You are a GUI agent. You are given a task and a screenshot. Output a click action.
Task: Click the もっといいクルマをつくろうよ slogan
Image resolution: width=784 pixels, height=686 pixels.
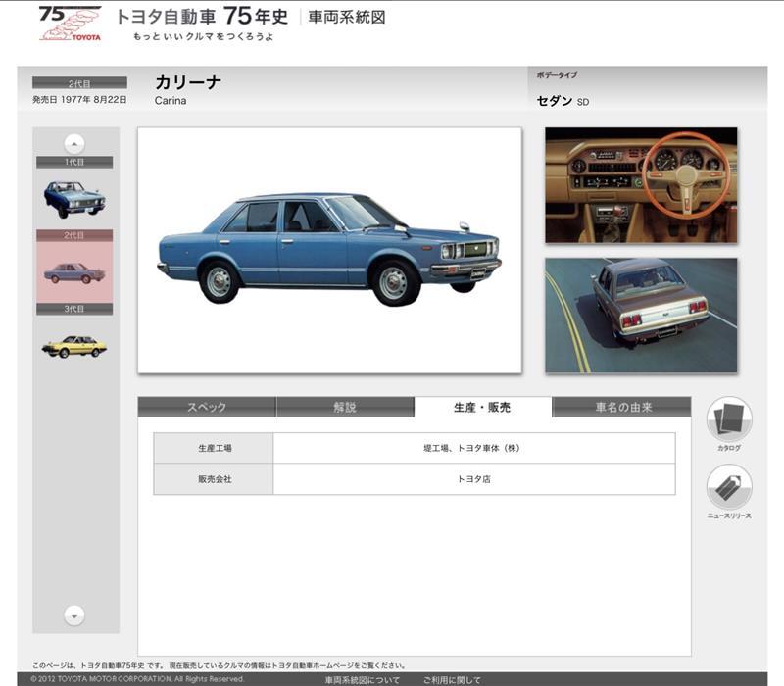click(x=203, y=36)
